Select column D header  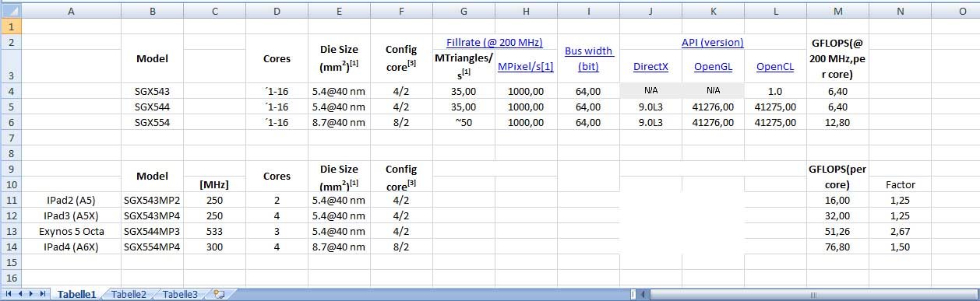pyautogui.click(x=277, y=11)
